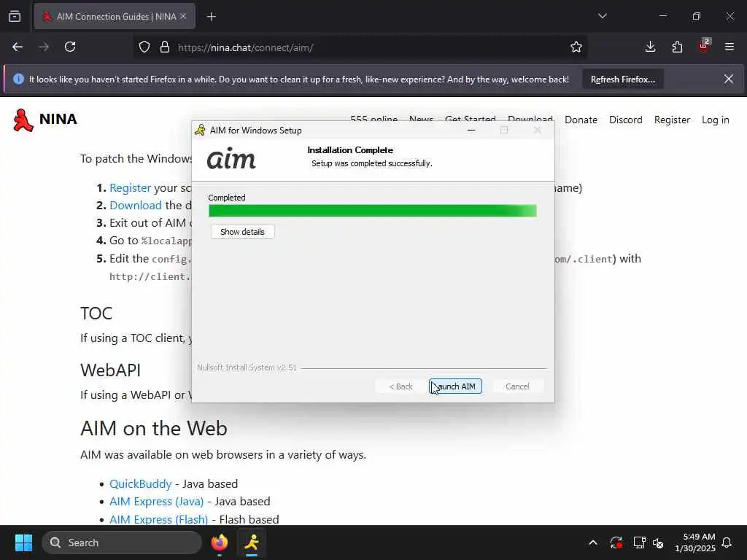Open Discord in NINA navigation
747x560 pixels.
625,120
